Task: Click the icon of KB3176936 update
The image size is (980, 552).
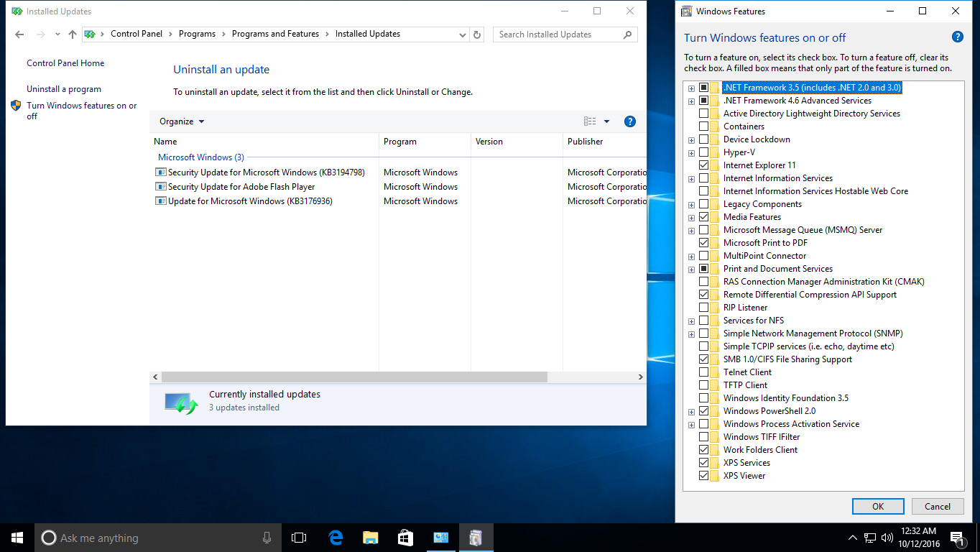Action: click(161, 201)
